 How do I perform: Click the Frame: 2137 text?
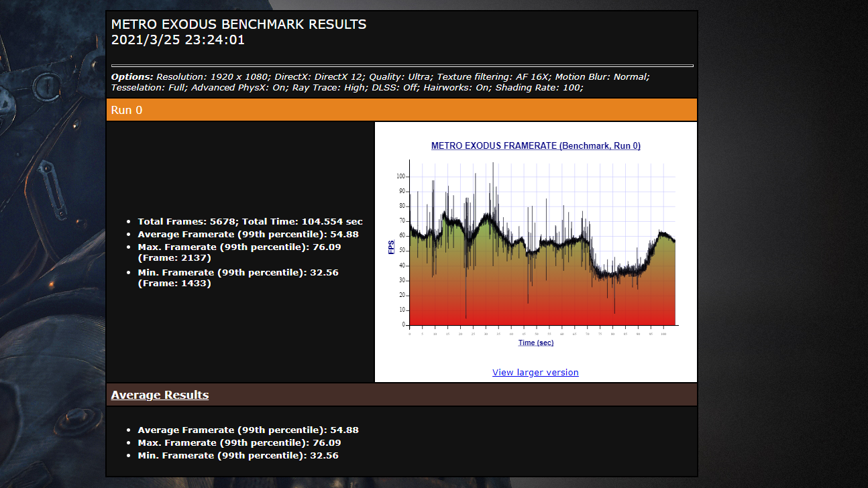174,258
